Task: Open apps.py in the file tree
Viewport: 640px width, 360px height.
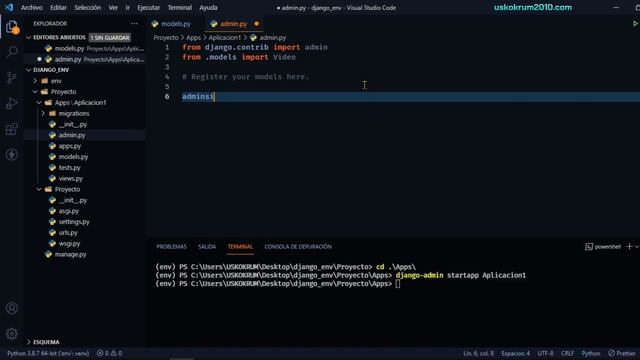Action: pyautogui.click(x=70, y=146)
